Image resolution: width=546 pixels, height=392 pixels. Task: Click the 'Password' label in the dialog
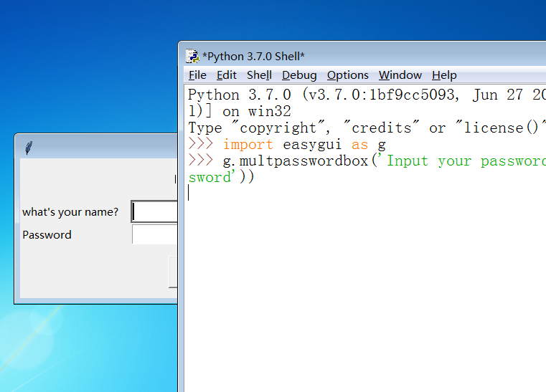47,235
